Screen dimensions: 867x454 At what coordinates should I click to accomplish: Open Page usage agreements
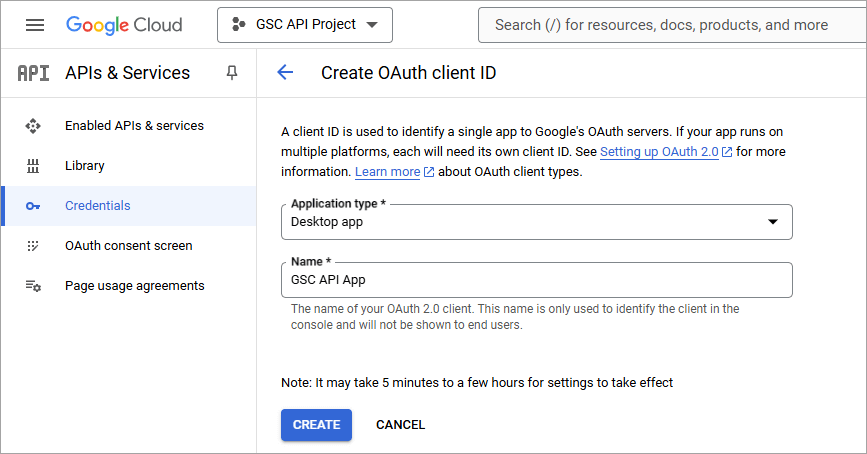pyautogui.click(x=135, y=286)
